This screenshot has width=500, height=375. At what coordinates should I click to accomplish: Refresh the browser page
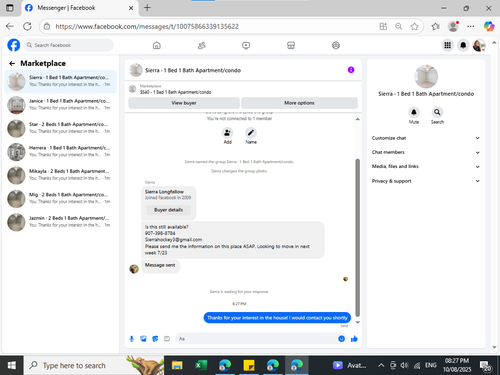click(27, 26)
